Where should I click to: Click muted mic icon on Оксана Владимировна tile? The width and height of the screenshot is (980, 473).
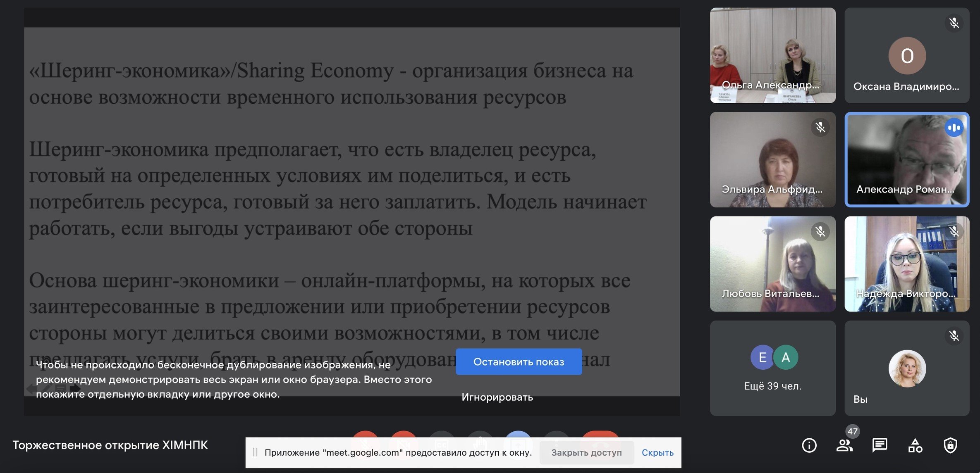click(x=954, y=23)
